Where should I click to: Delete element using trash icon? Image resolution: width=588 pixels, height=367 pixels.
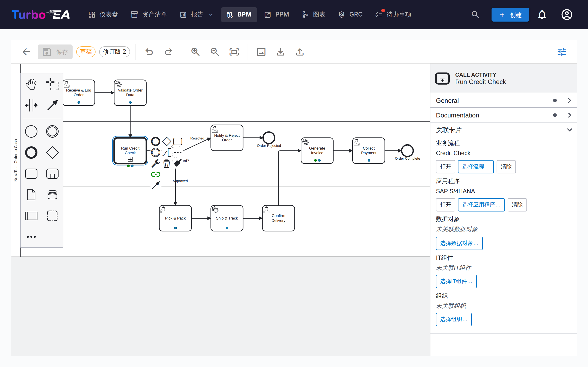coord(167,164)
